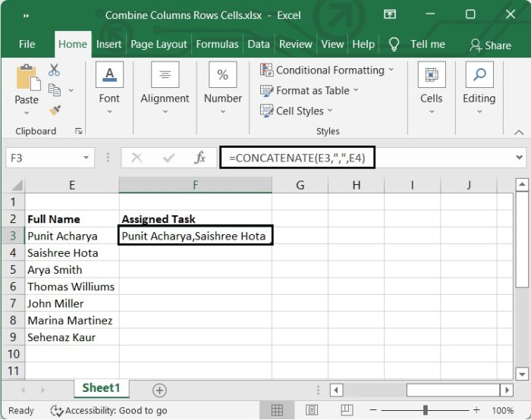Image resolution: width=531 pixels, height=420 pixels.
Task: Click the Paste clipboard icon
Action: (28, 77)
